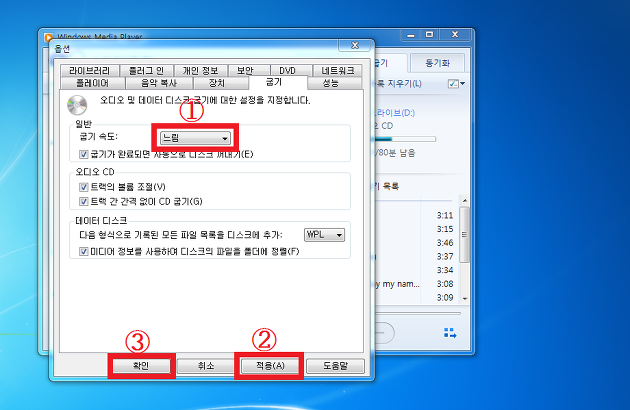630x410 pixels.
Task: Select the 'my nam...' track row
Action: (x=416, y=284)
